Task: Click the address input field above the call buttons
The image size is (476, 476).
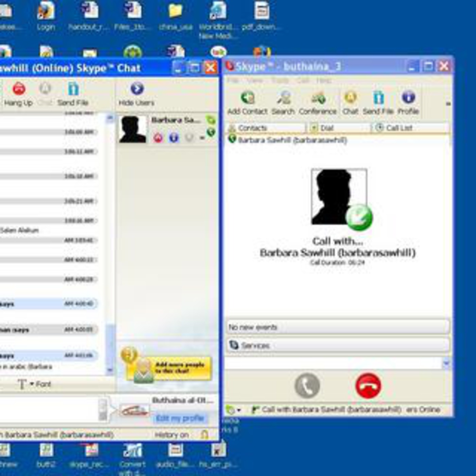Action: (x=334, y=363)
